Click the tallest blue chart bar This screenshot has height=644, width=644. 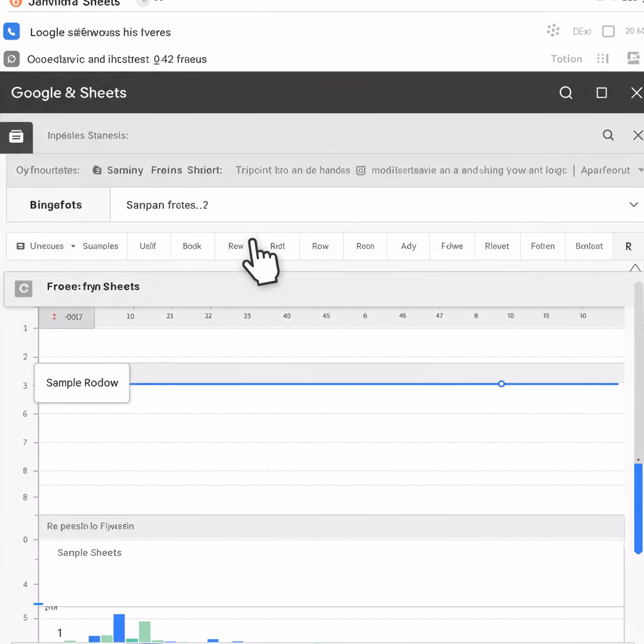pos(119,628)
